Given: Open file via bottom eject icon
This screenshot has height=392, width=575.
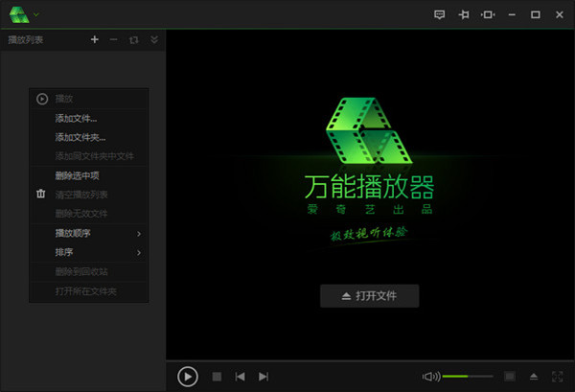Looking at the screenshot, I should [534, 377].
